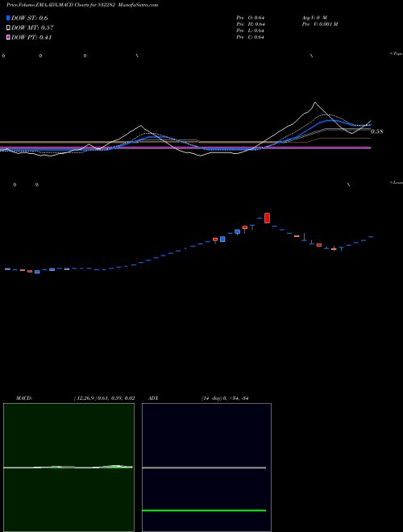Click the 'Pre V: 0.001 M' volume text

pyautogui.click(x=319, y=24)
